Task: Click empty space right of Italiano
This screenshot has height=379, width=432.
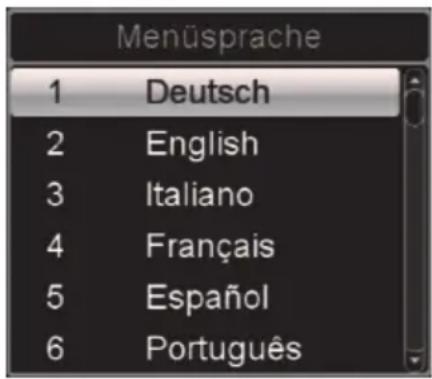Action: [327, 195]
